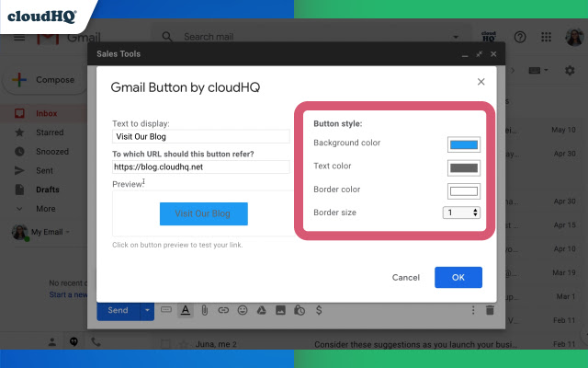
Task: Open the help question mark icon
Action: point(520,37)
